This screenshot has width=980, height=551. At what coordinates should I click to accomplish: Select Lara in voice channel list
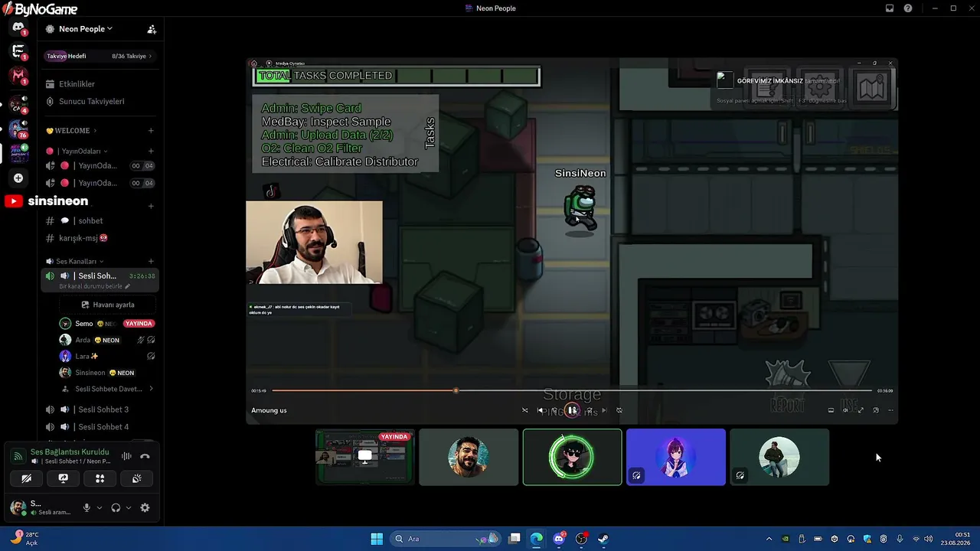pos(107,357)
